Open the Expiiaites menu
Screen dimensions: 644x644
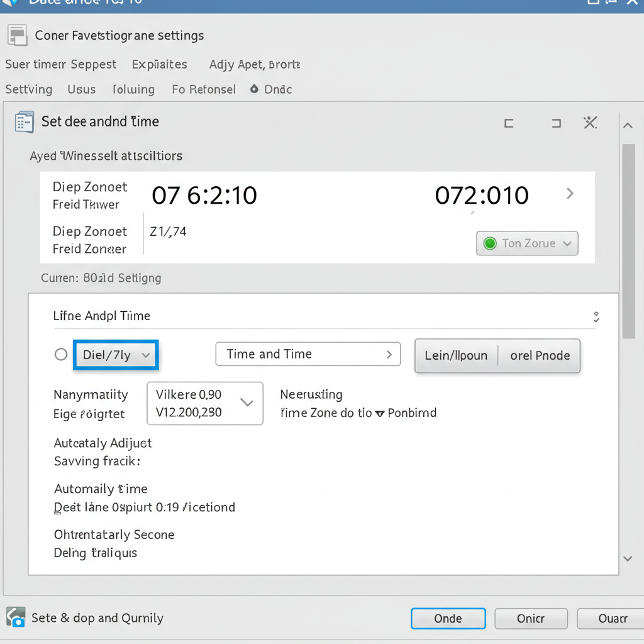[159, 65]
